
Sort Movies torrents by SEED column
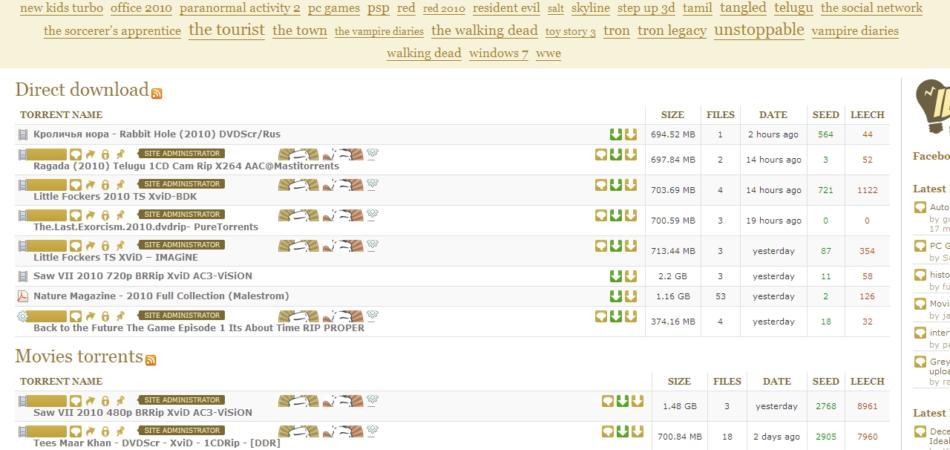[x=826, y=381]
